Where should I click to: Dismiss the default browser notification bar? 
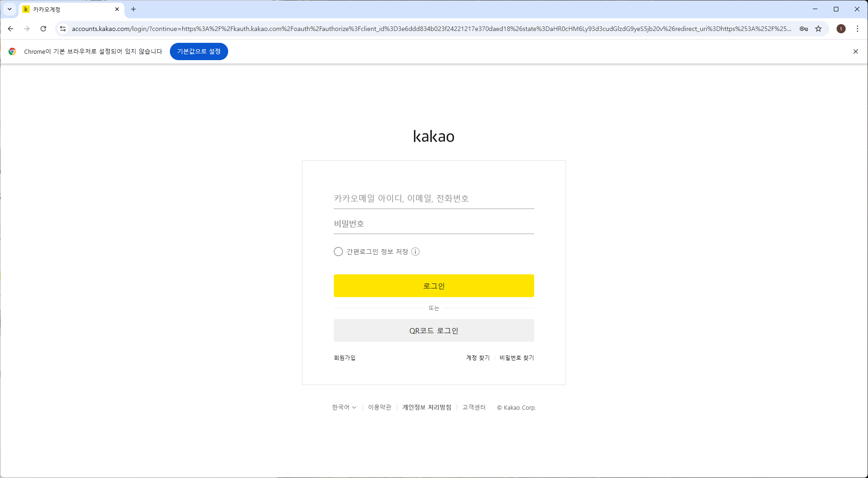tap(856, 51)
